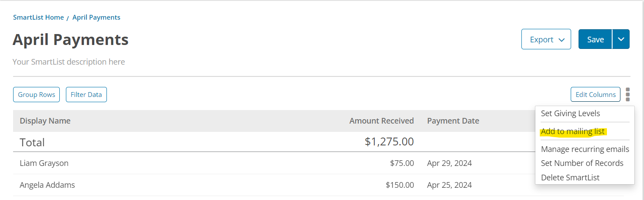The height and width of the screenshot is (200, 644).
Task: Sort by Payment Date column header
Action: (x=453, y=121)
